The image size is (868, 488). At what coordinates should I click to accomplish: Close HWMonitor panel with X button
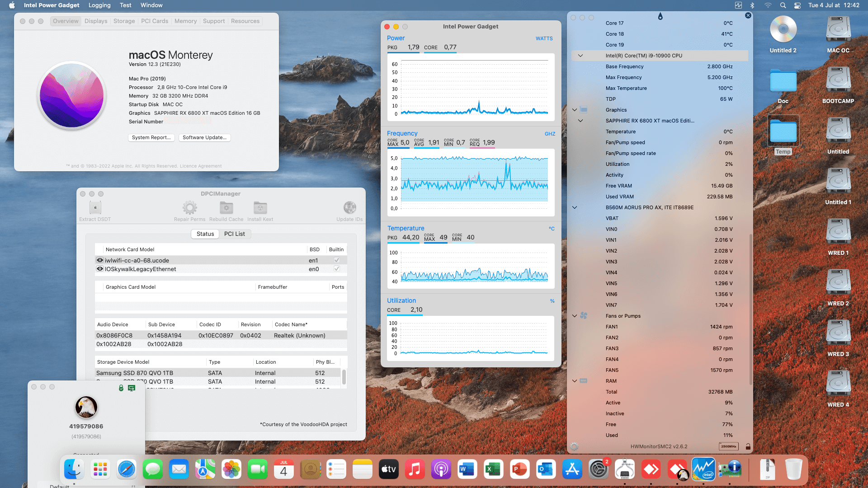click(x=748, y=15)
